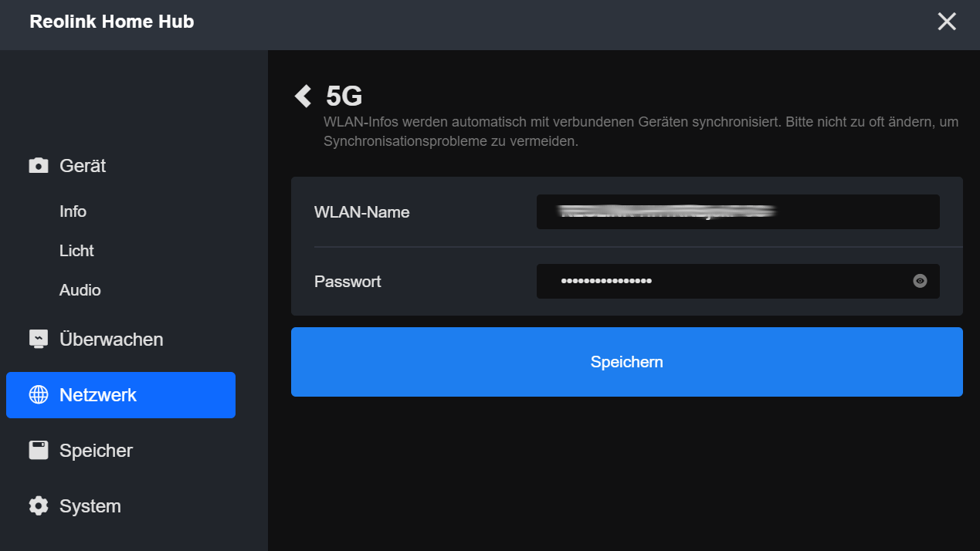
Task: Click the camera icon beside Gerät
Action: (39, 166)
